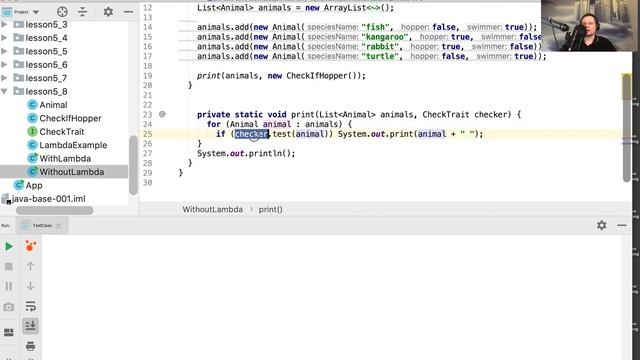Collapse the lesson5_8 folder
The width and height of the screenshot is (640, 360).
click(4, 91)
